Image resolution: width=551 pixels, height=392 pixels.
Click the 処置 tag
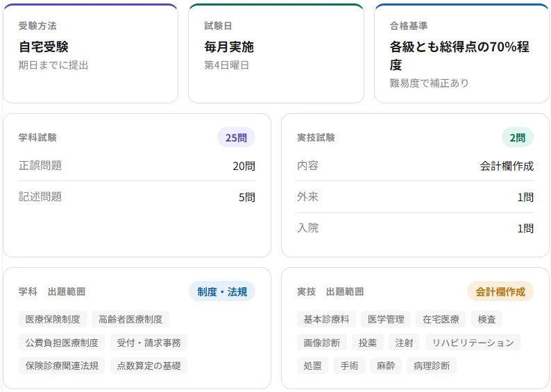click(313, 366)
